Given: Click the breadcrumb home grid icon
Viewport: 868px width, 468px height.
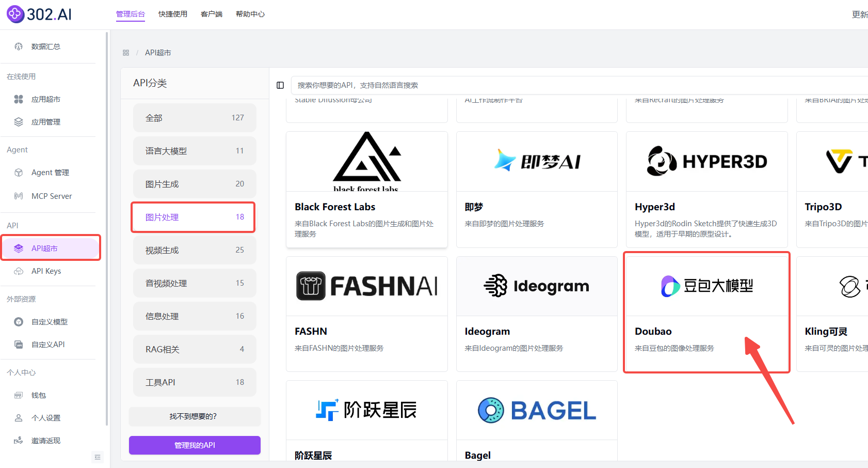Looking at the screenshot, I should point(126,53).
